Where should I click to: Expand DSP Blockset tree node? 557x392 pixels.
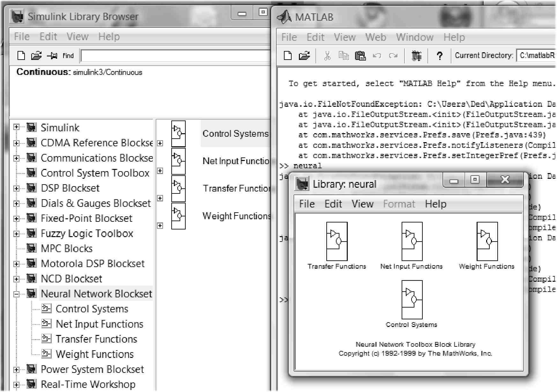17,188
